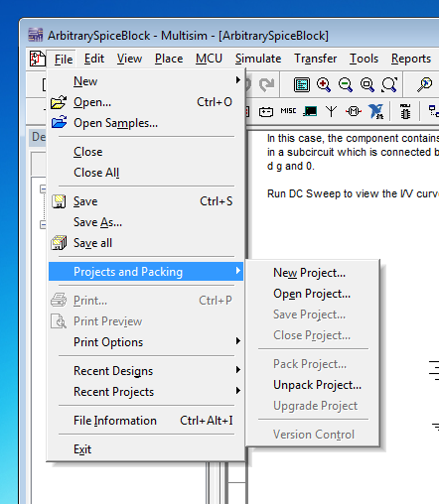Click the Zoom Area magnifier icon
The image size is (439, 504).
[x=367, y=85]
